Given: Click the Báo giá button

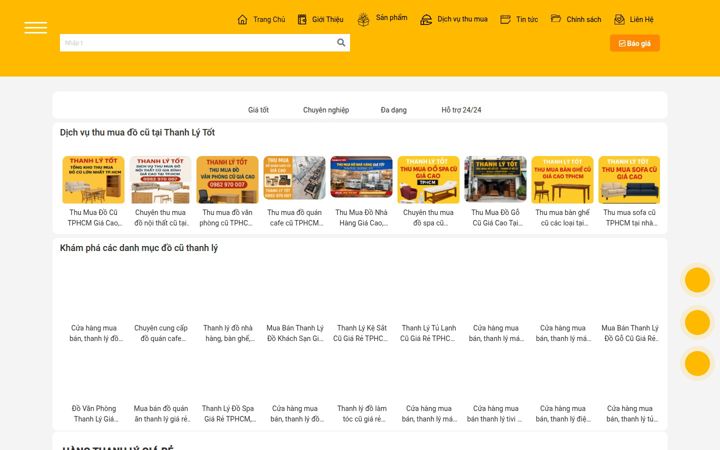Looking at the screenshot, I should click(x=635, y=43).
